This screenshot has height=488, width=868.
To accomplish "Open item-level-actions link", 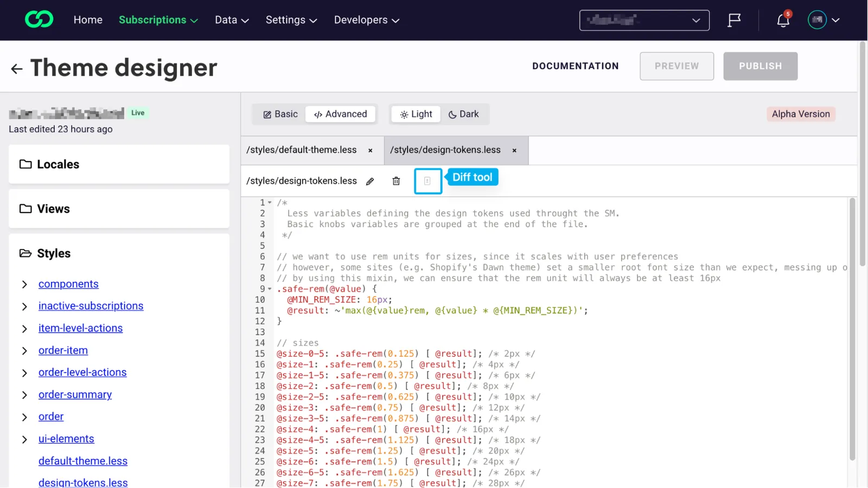I will click(80, 328).
